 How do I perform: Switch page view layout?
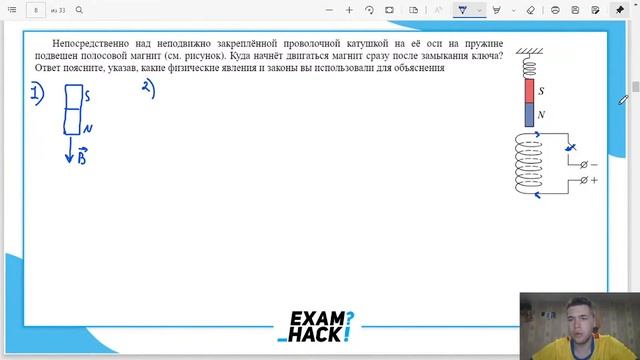[x=413, y=10]
